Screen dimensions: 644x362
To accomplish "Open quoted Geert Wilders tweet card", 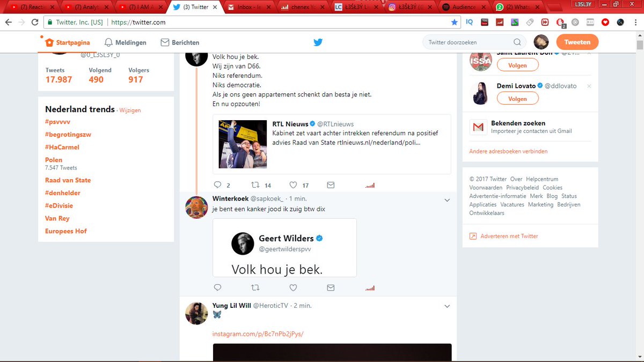I will click(x=284, y=248).
